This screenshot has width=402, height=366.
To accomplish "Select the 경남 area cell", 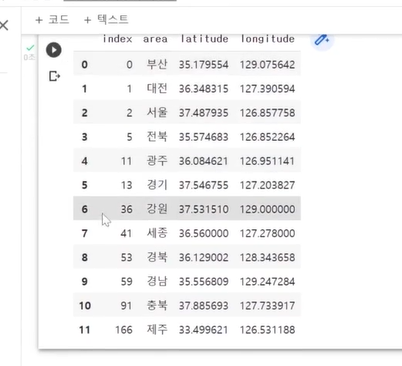I will coord(157,281).
